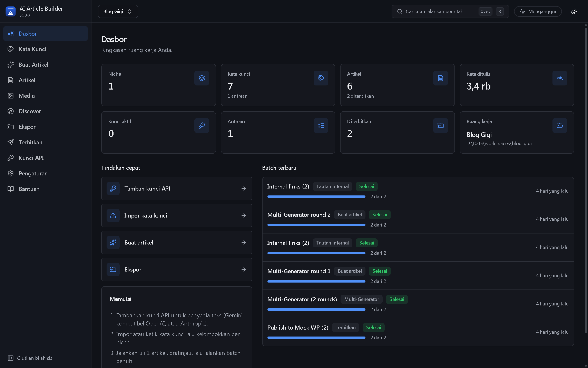
Task: Click the search magnifier icon
Action: (400, 11)
